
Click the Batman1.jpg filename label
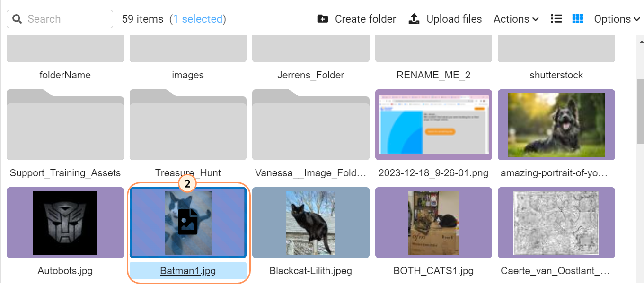(x=188, y=271)
